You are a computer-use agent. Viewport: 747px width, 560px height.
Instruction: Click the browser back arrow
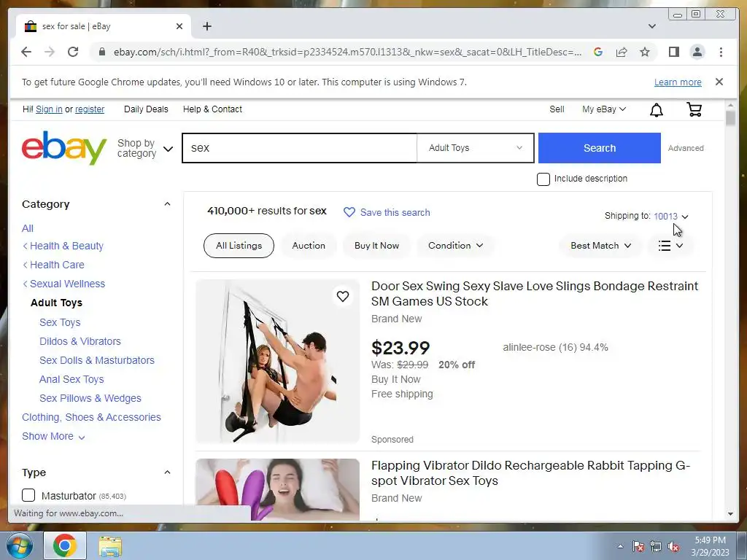click(x=26, y=52)
